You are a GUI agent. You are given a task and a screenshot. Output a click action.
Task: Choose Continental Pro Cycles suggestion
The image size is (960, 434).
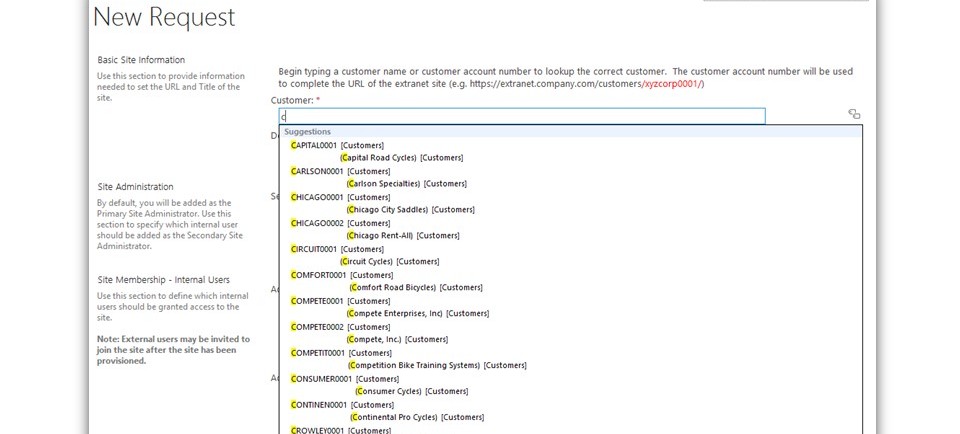(x=417, y=417)
